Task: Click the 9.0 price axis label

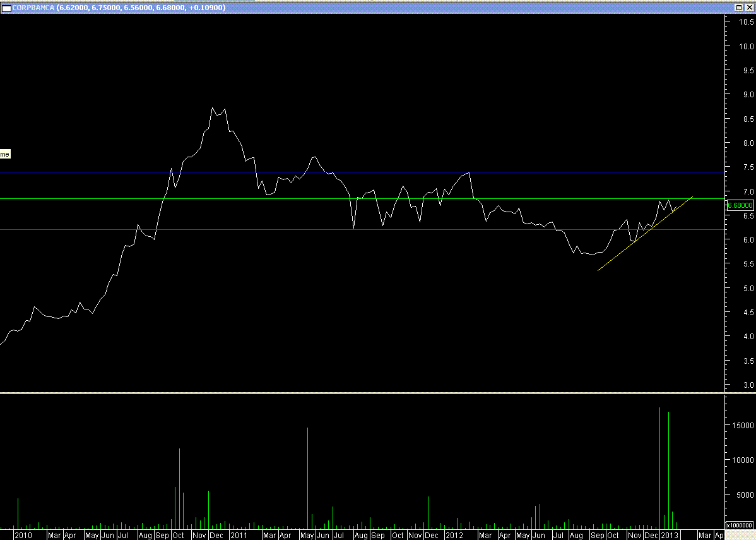Action: pos(748,95)
